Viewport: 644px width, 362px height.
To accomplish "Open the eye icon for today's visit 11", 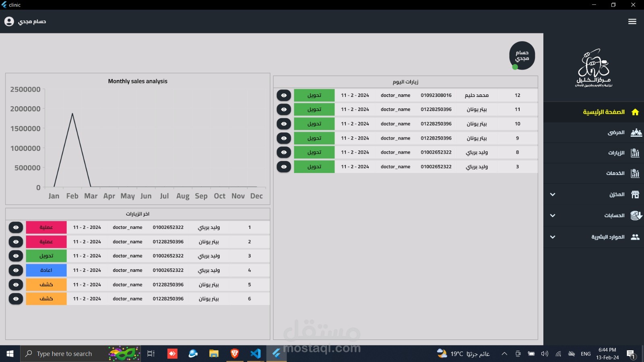I will pyautogui.click(x=284, y=109).
